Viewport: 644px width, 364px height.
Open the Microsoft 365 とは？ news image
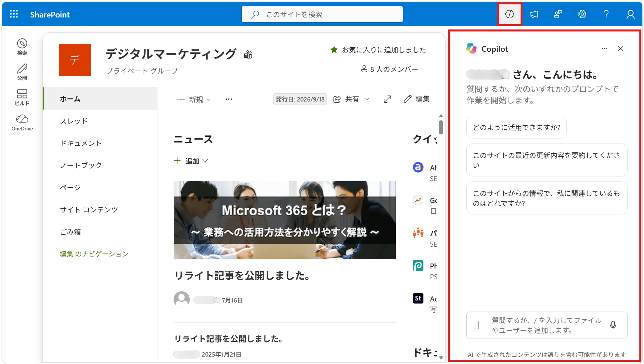[285, 220]
